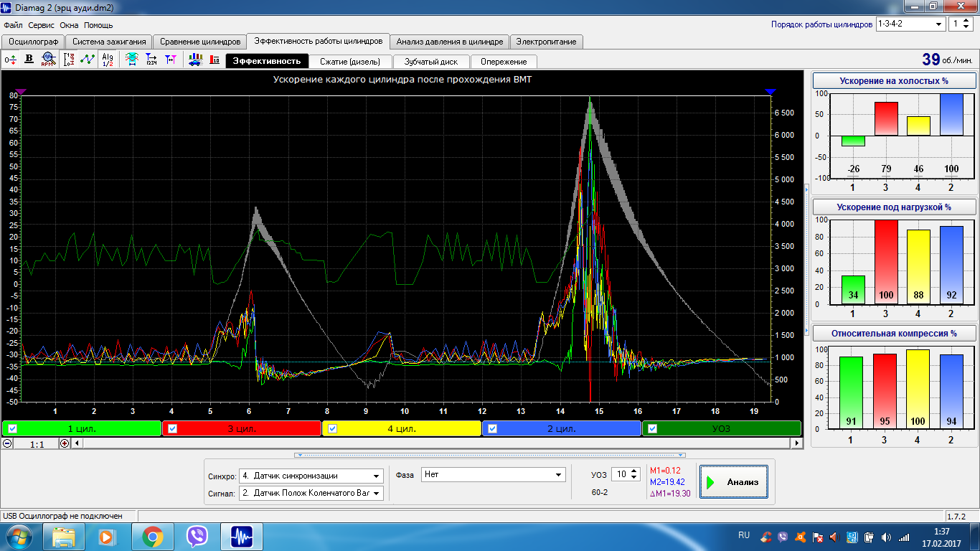Click the blue right marker triangle on graph
980x551 pixels.
coord(770,92)
